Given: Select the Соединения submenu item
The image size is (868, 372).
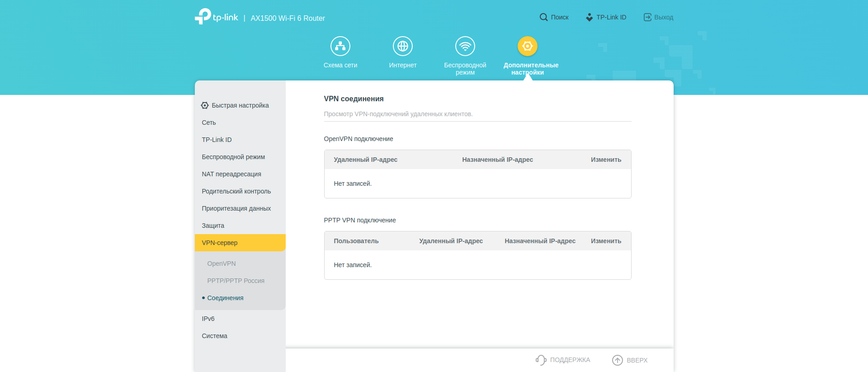Looking at the screenshot, I should (x=225, y=298).
